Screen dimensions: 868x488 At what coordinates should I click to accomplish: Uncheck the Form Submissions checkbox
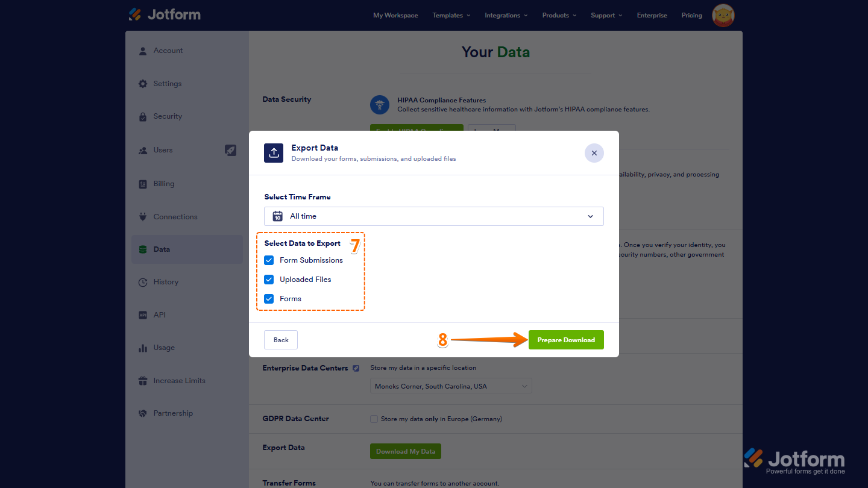[x=269, y=260]
